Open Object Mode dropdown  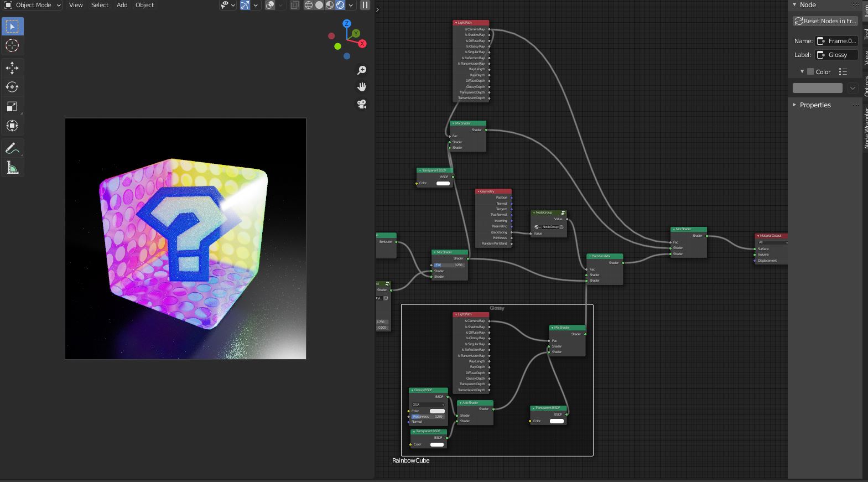point(33,5)
